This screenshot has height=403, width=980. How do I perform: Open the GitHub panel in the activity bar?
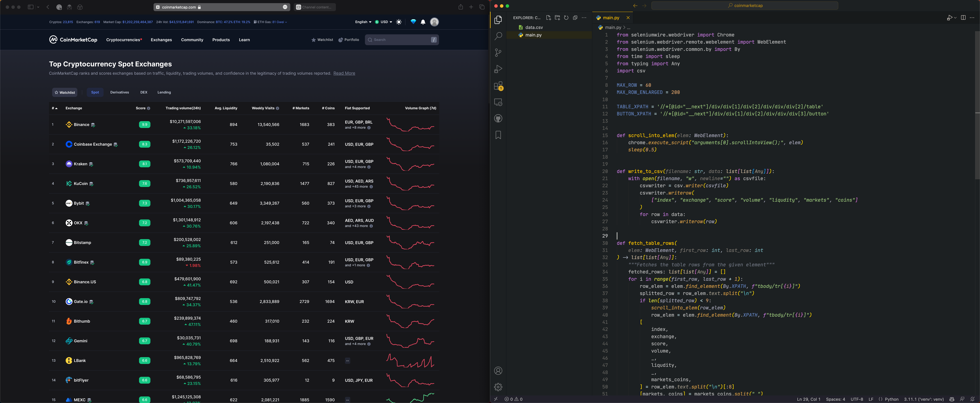point(498,119)
